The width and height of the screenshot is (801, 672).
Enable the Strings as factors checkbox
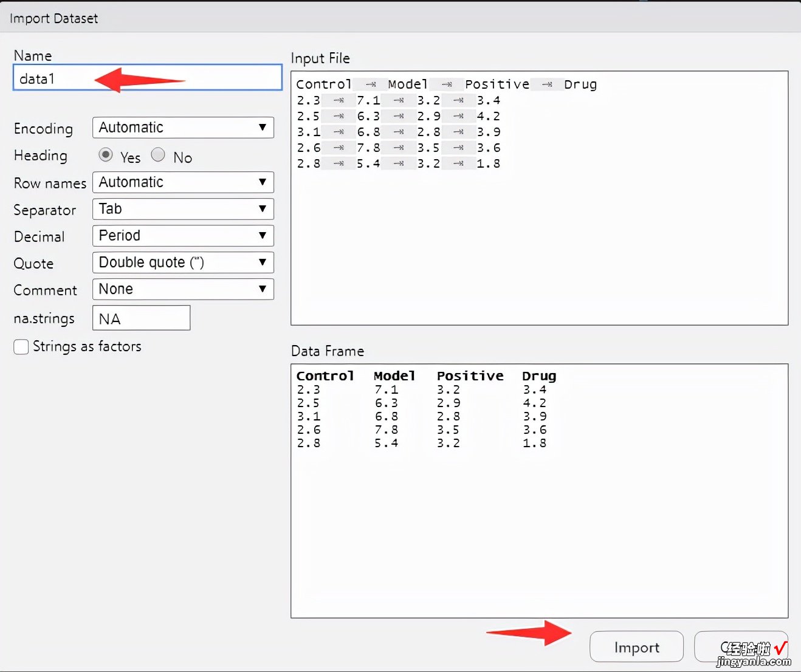coord(21,347)
